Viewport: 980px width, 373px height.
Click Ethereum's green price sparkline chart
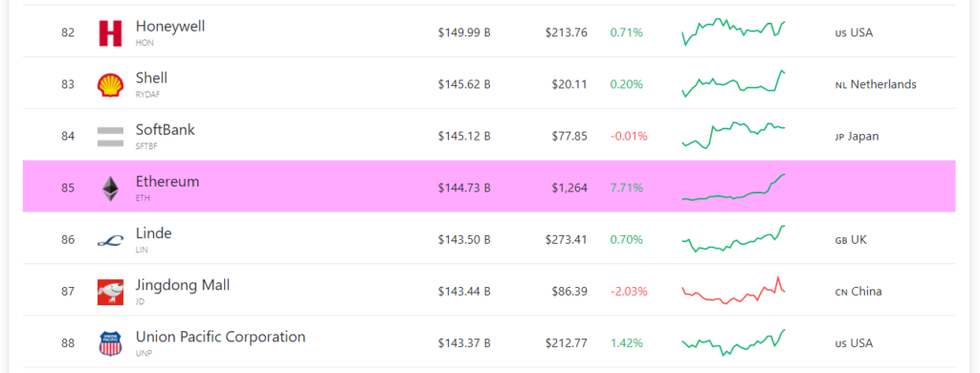click(x=734, y=187)
